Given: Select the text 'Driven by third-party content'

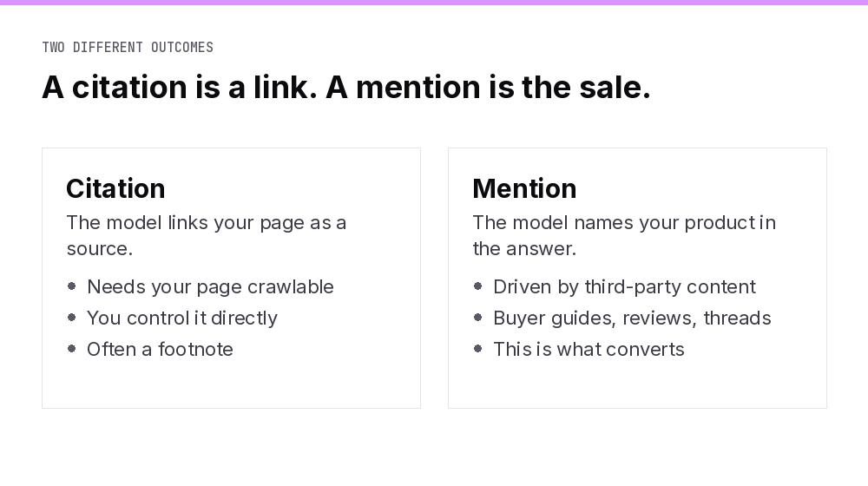Looking at the screenshot, I should [624, 286].
